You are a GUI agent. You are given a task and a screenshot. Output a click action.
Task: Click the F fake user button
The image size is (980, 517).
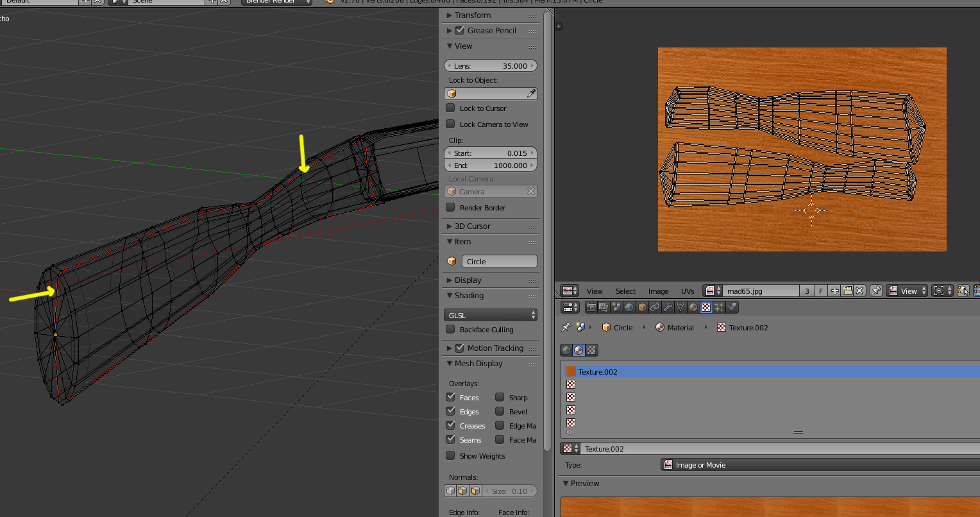pos(821,291)
